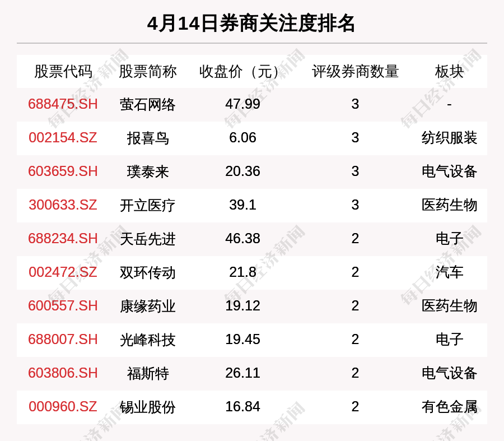Screen dimensions: 504x441
Task: Select stock name 报喜鸟
Action: click(147, 138)
